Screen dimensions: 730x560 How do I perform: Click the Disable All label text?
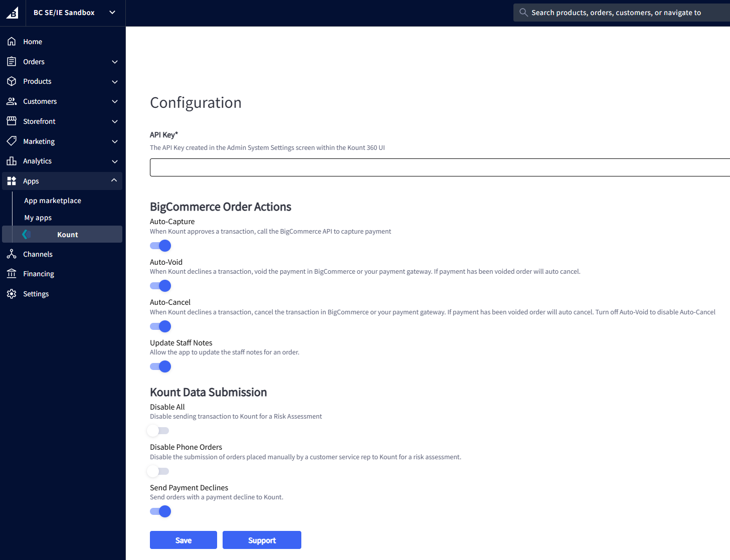point(167,407)
